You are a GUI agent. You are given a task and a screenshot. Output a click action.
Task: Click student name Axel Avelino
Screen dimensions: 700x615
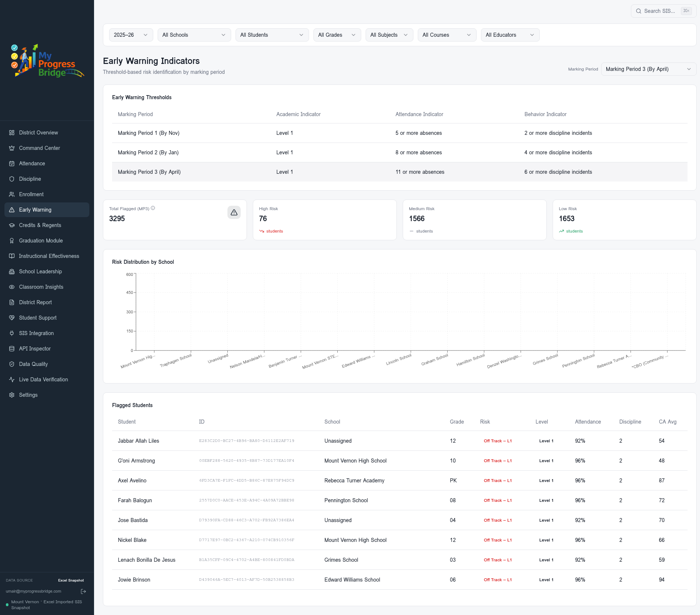(x=132, y=481)
